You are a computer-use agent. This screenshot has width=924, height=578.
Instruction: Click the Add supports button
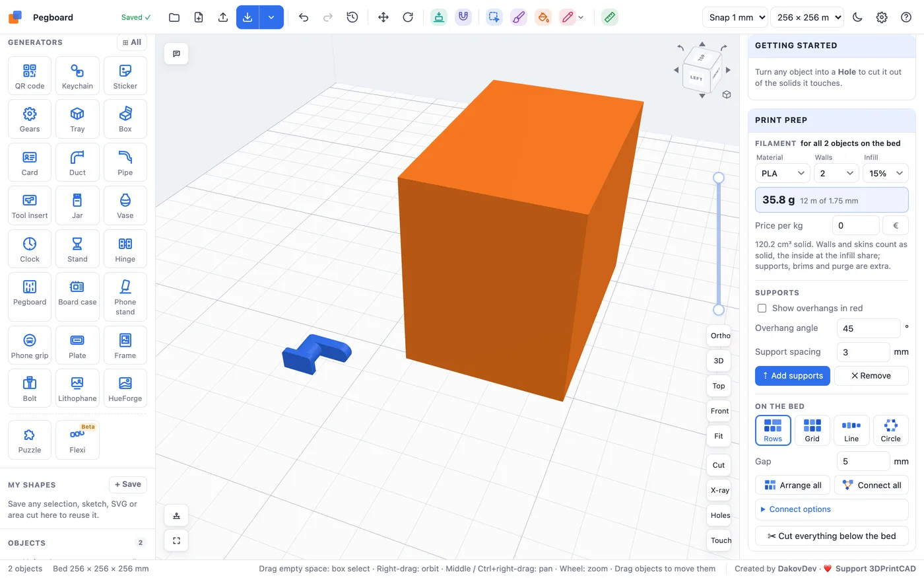793,376
